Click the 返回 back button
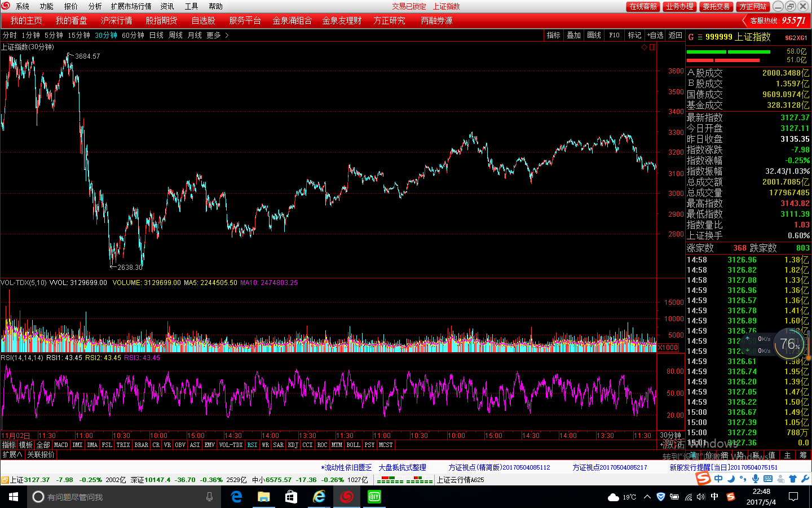The image size is (812, 508). [x=676, y=35]
